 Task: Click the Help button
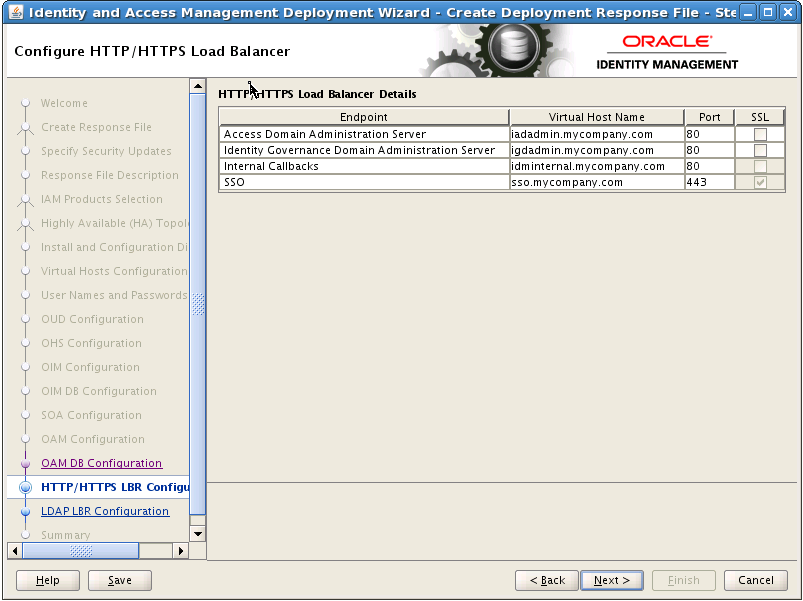pos(48,580)
